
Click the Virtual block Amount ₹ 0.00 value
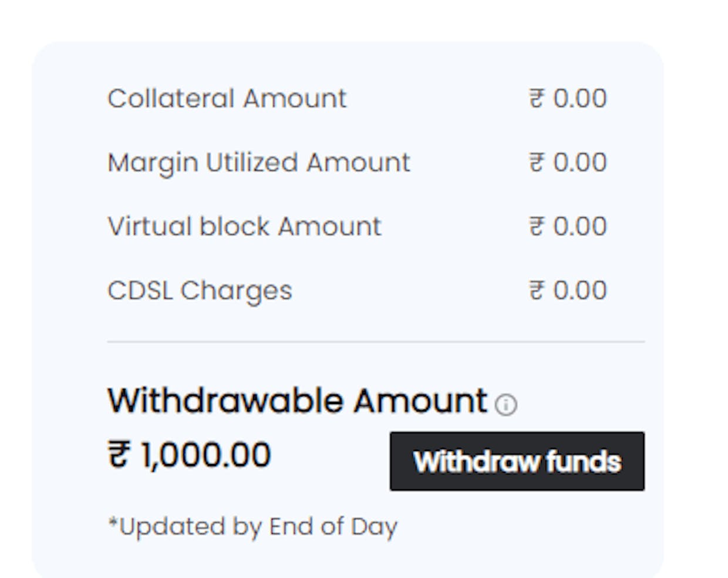[567, 226]
